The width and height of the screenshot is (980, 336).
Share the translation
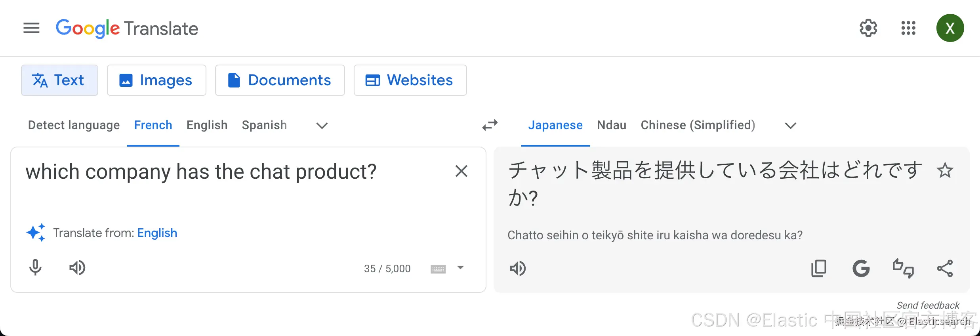(x=945, y=269)
